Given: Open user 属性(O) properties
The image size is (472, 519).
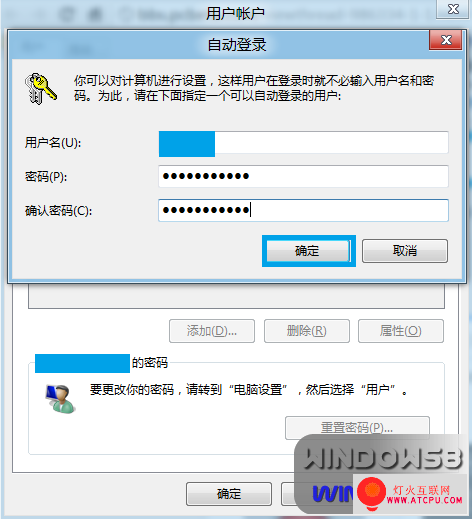Looking at the screenshot, I should (401, 331).
